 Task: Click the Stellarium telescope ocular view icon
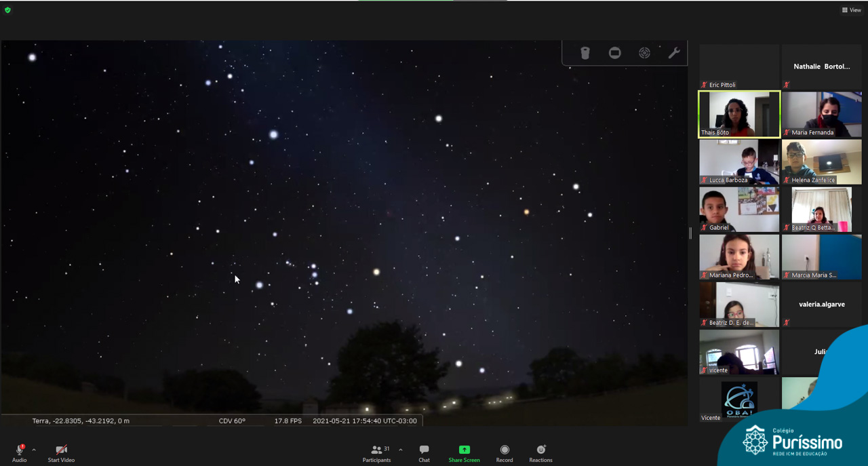[585, 53]
